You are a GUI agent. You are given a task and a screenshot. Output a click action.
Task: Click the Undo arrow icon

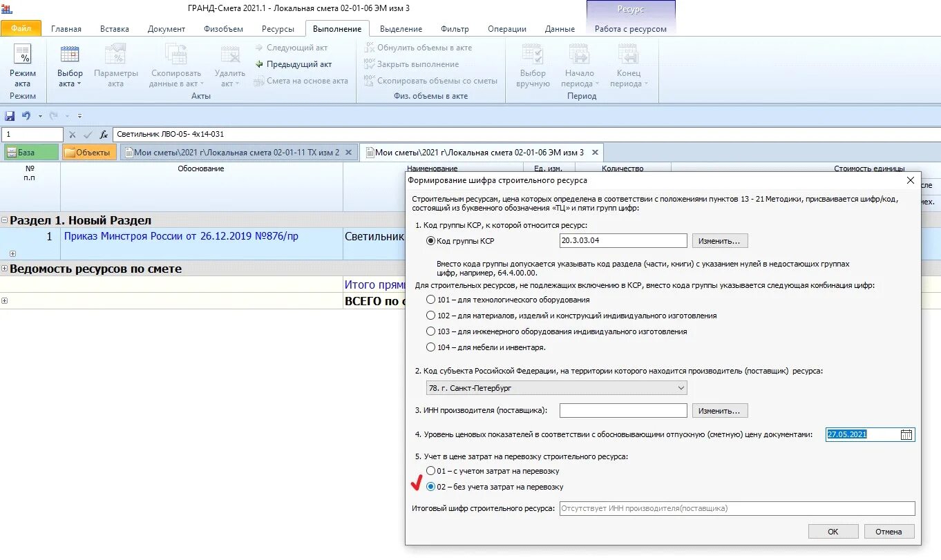coord(26,116)
